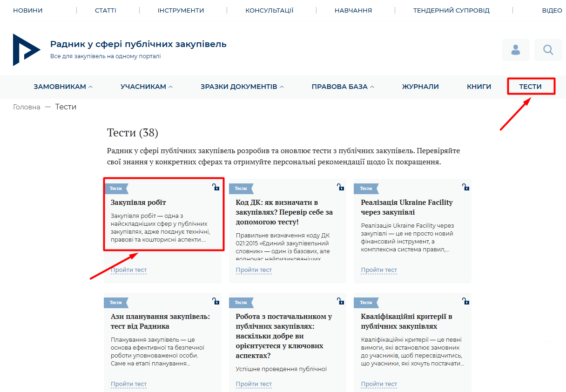Click Пройти тест under Реалізація Ukraine Facility
The width and height of the screenshot is (566, 392).
point(378,270)
